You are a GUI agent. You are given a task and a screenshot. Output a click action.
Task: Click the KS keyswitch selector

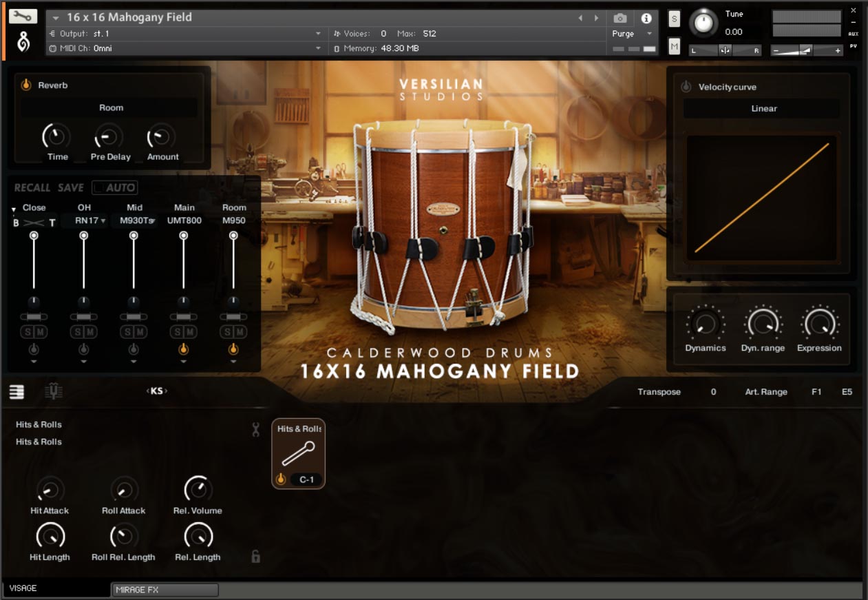pyautogui.click(x=157, y=391)
